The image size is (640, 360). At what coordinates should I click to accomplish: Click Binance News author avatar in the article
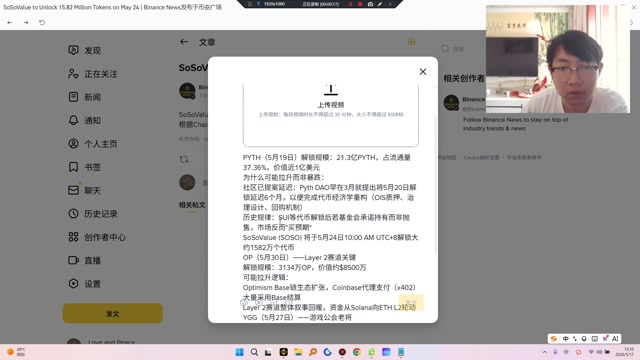click(187, 91)
